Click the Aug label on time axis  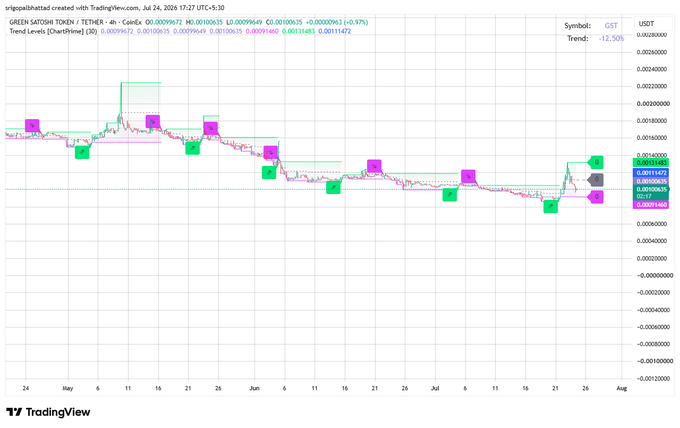[x=621, y=388]
